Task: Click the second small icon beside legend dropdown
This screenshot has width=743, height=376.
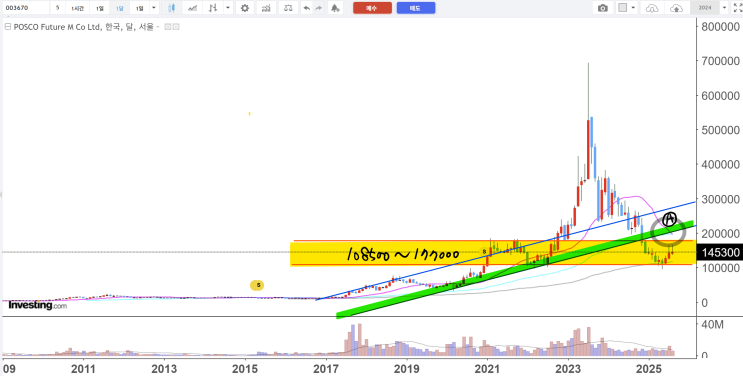Action: [176, 27]
